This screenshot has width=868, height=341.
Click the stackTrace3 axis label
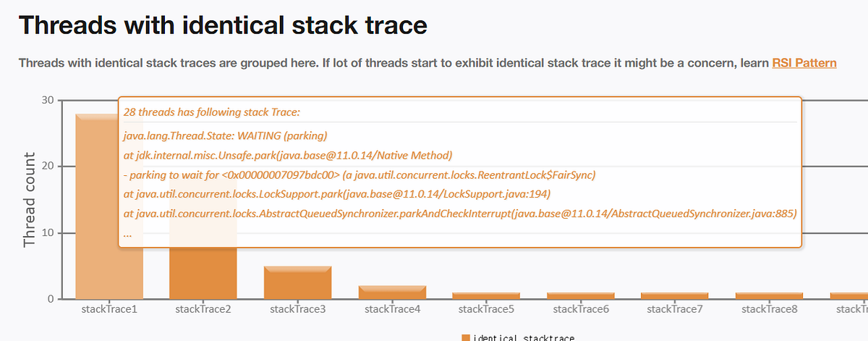(x=297, y=309)
